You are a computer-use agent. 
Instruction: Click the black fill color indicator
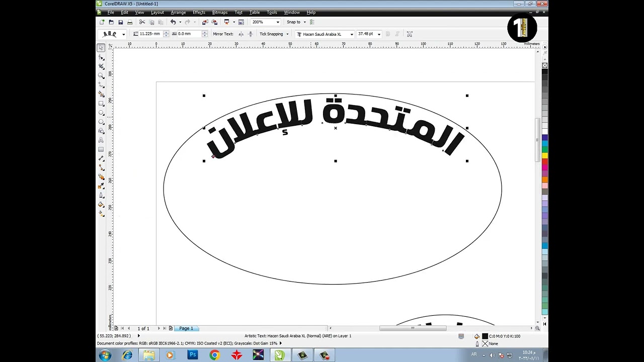[485, 336]
